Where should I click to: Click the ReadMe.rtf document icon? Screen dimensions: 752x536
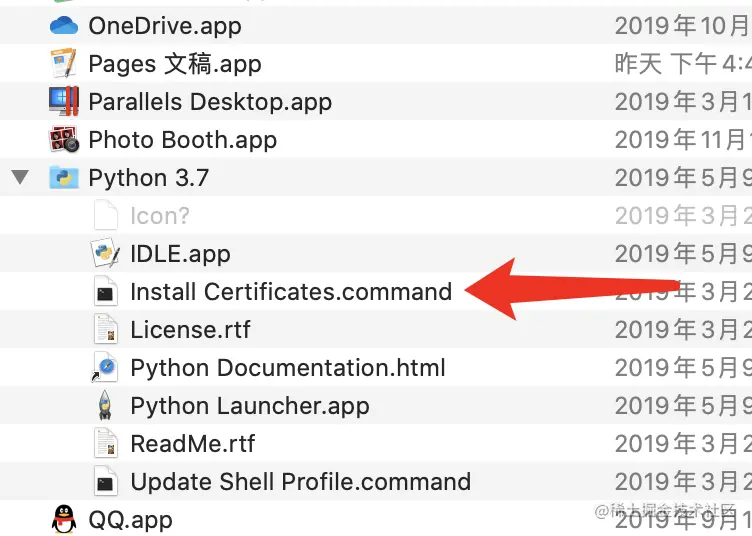pos(106,443)
